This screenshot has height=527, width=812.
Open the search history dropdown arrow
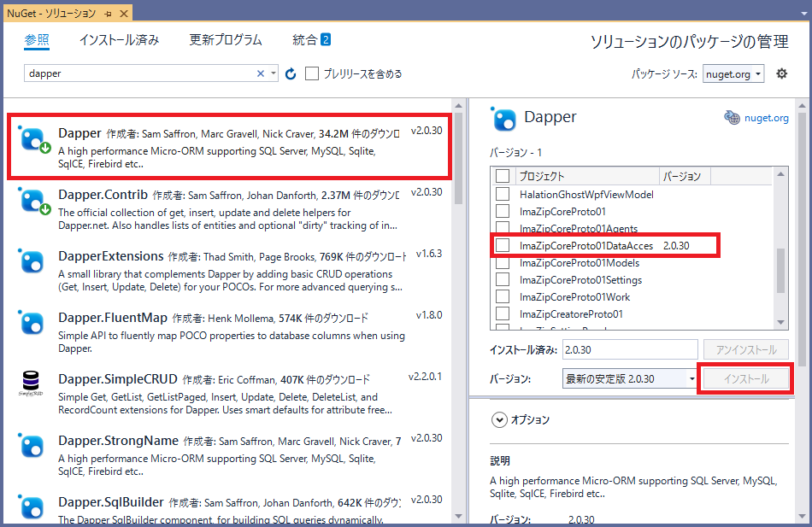click(x=274, y=73)
